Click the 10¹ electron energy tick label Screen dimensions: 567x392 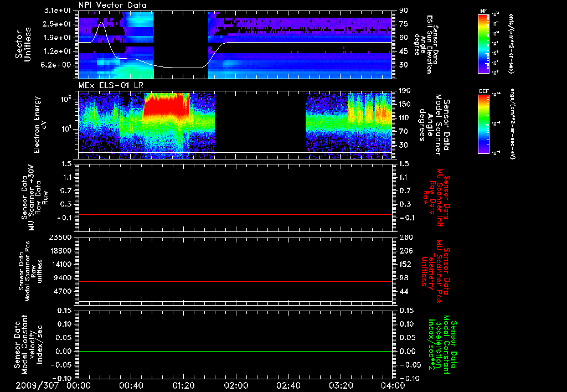point(66,129)
